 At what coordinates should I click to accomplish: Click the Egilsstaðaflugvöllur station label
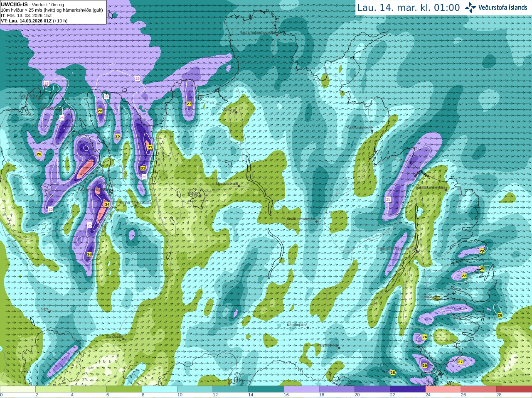click(397, 249)
